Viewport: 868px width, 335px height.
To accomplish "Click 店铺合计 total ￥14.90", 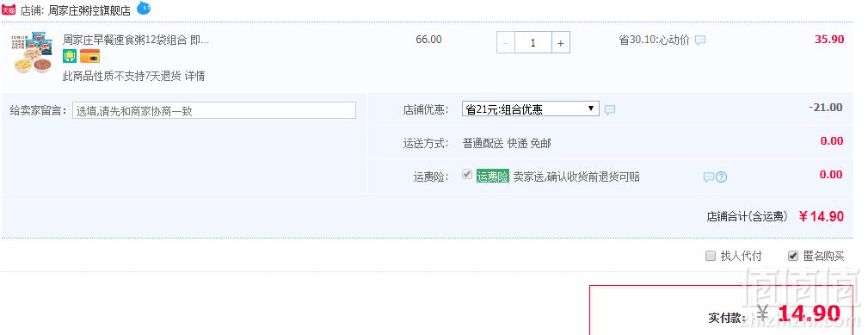I will click(822, 216).
